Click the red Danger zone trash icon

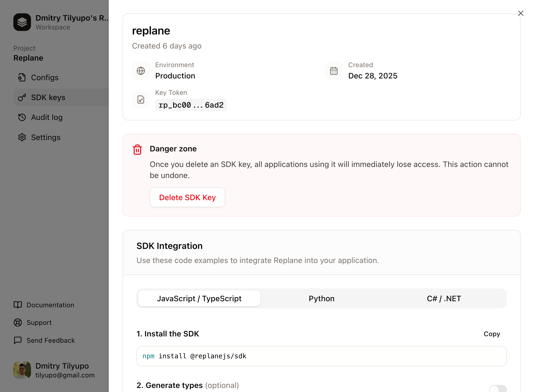(137, 149)
